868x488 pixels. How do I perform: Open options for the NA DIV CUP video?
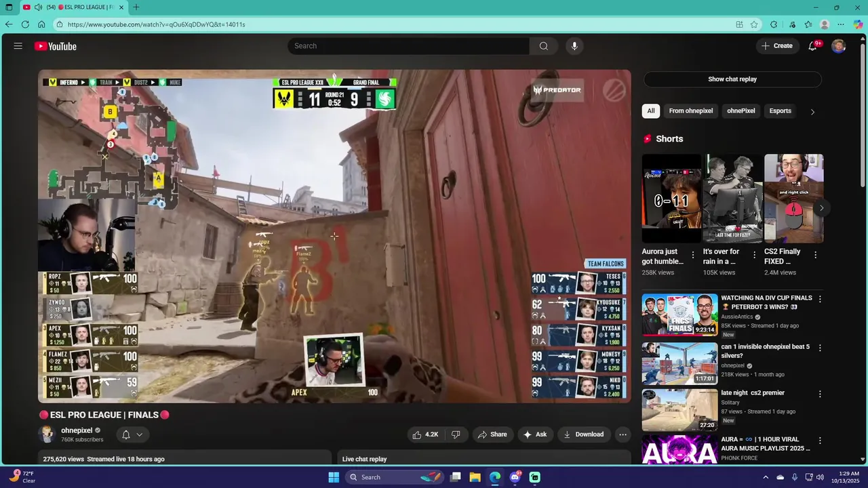pyautogui.click(x=820, y=299)
